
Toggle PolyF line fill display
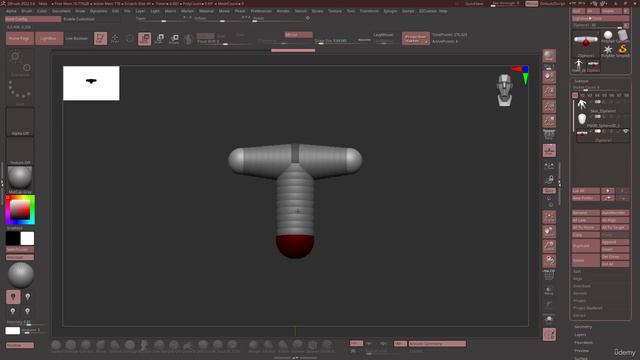(549, 275)
